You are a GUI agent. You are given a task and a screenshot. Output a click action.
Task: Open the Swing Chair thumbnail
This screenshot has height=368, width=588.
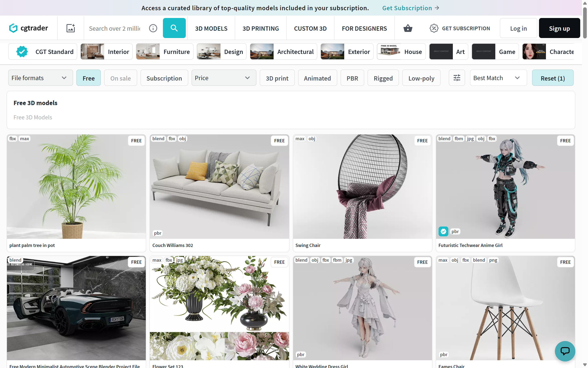pyautogui.click(x=363, y=187)
